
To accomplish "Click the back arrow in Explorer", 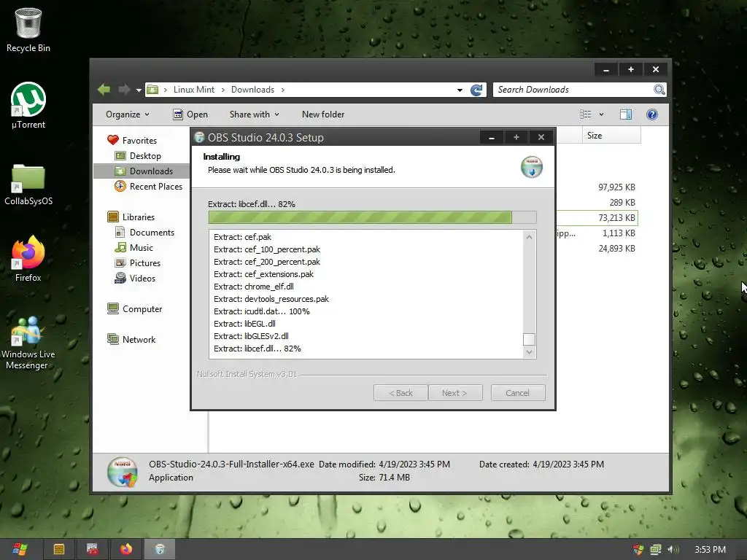I will point(104,90).
